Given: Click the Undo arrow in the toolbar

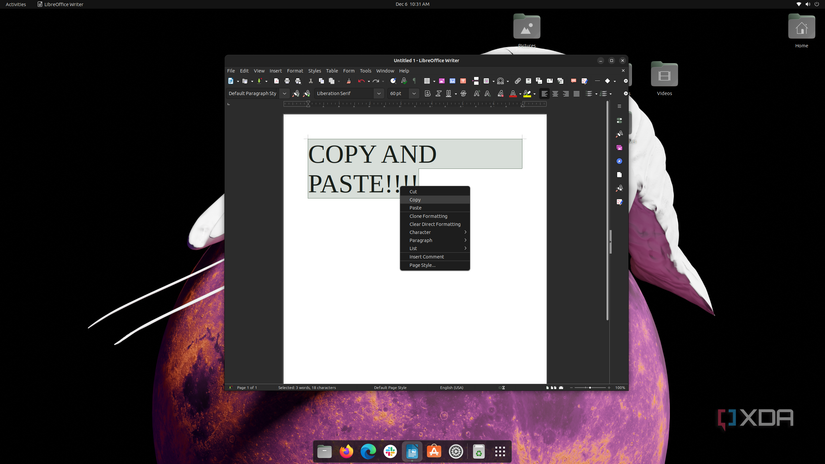Looking at the screenshot, I should click(x=361, y=81).
